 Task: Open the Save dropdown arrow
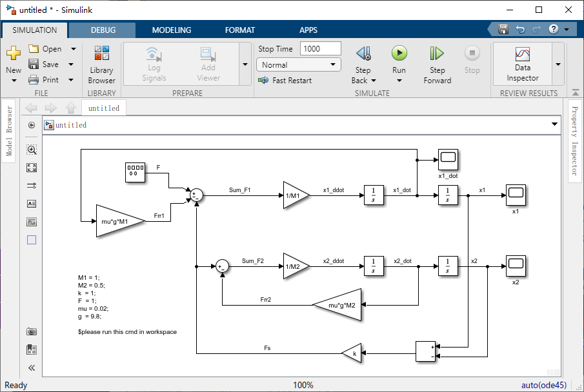pos(71,64)
